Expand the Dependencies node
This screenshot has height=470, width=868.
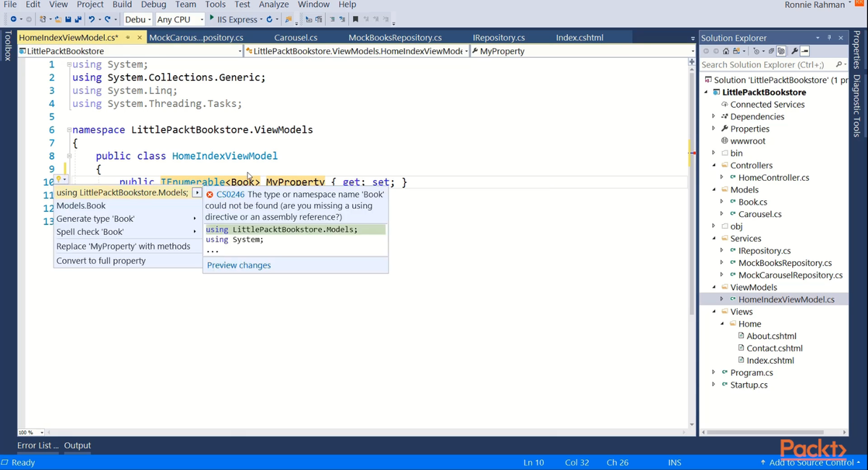tap(714, 116)
